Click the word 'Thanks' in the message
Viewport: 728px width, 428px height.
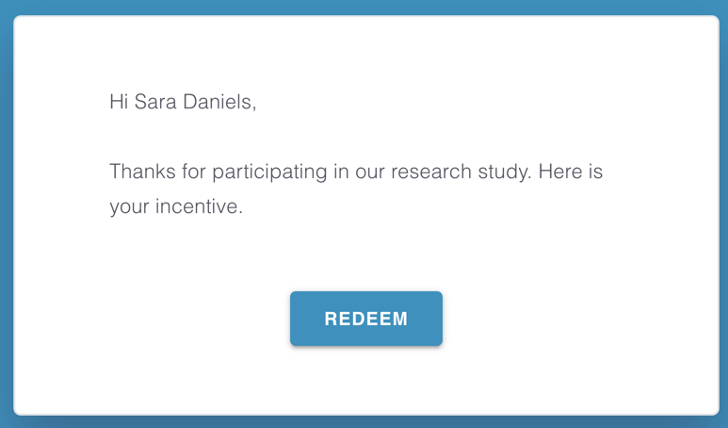click(x=143, y=171)
